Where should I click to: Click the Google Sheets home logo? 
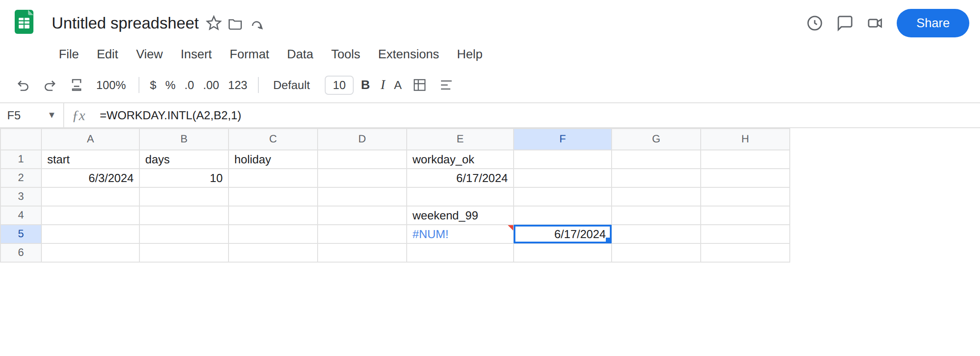[24, 22]
